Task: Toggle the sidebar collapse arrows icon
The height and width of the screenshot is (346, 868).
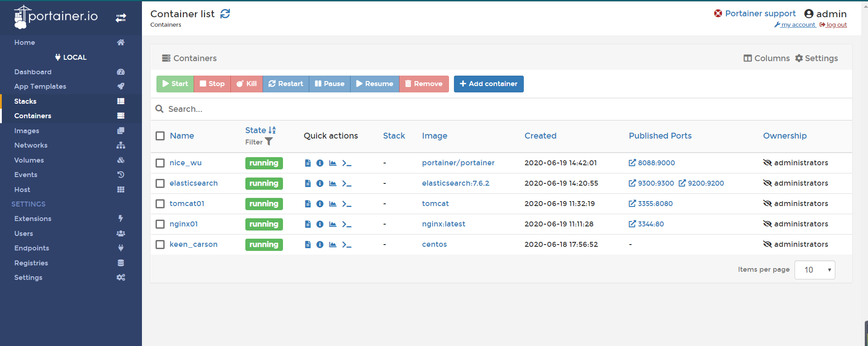Action: (121, 18)
